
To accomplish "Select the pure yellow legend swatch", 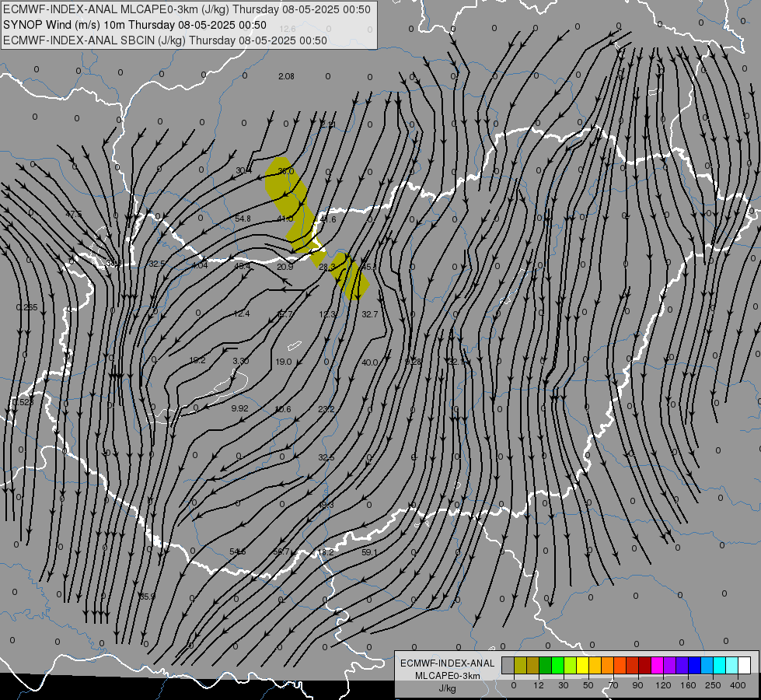I will (x=583, y=665).
